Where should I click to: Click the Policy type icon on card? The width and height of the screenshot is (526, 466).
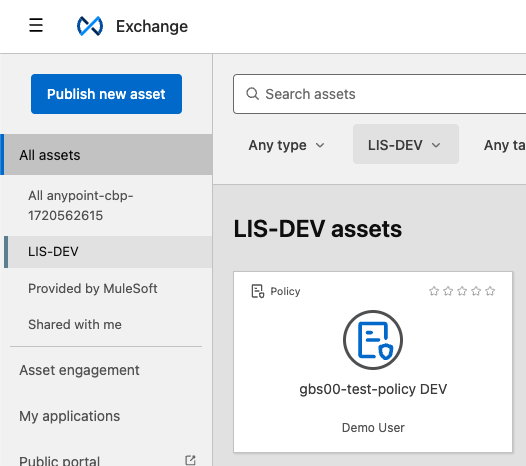click(x=258, y=291)
